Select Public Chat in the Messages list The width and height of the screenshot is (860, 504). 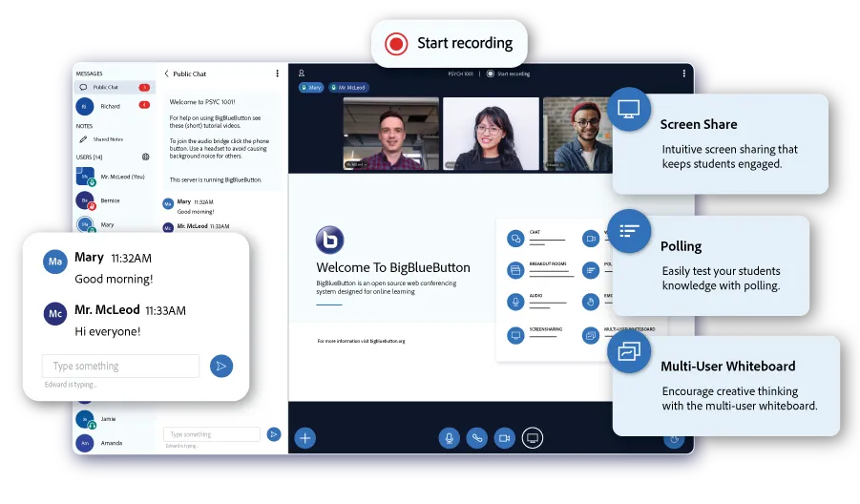[x=115, y=87]
